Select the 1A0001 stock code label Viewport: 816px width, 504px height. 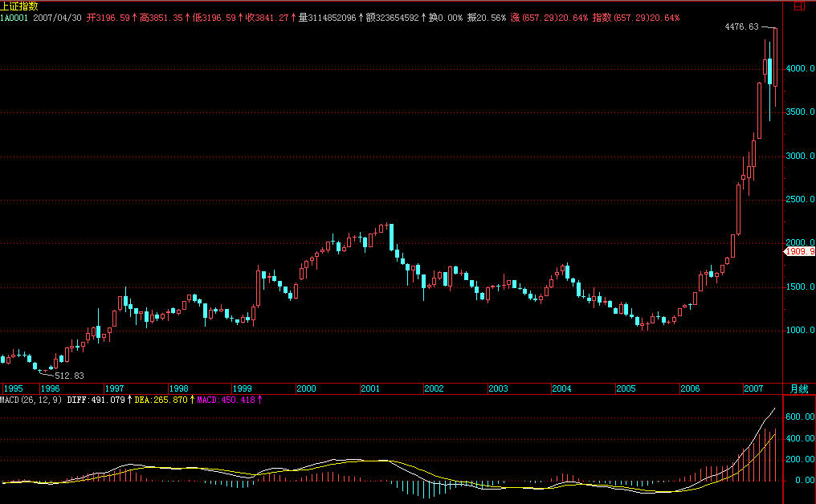point(14,16)
